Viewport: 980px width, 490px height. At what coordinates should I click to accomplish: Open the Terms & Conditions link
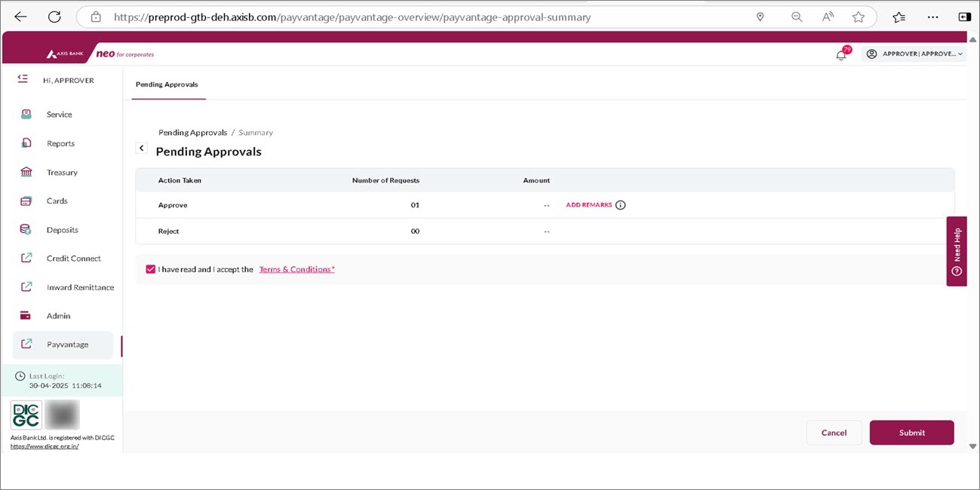coord(296,269)
